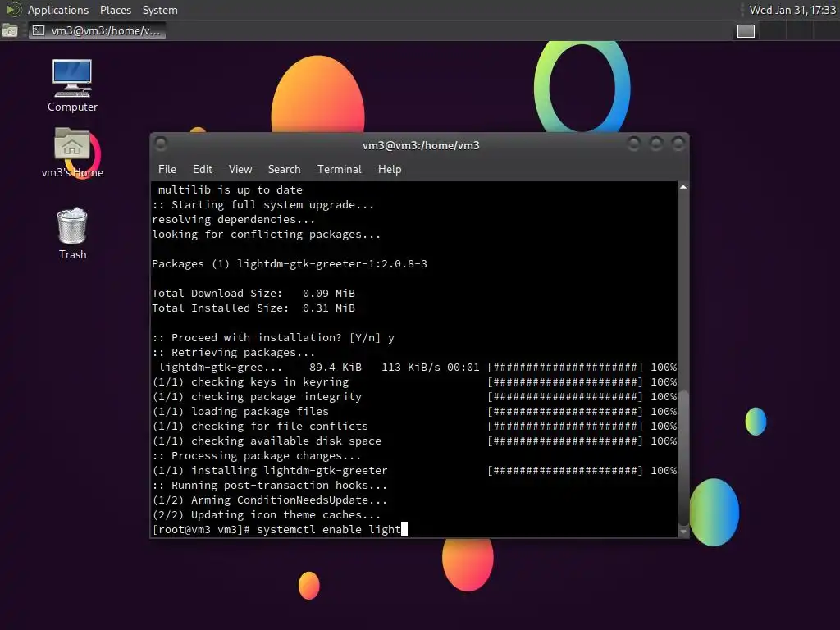The height and width of the screenshot is (630, 840).
Task: Click the MATE logo beside Applications
Action: coord(13,10)
